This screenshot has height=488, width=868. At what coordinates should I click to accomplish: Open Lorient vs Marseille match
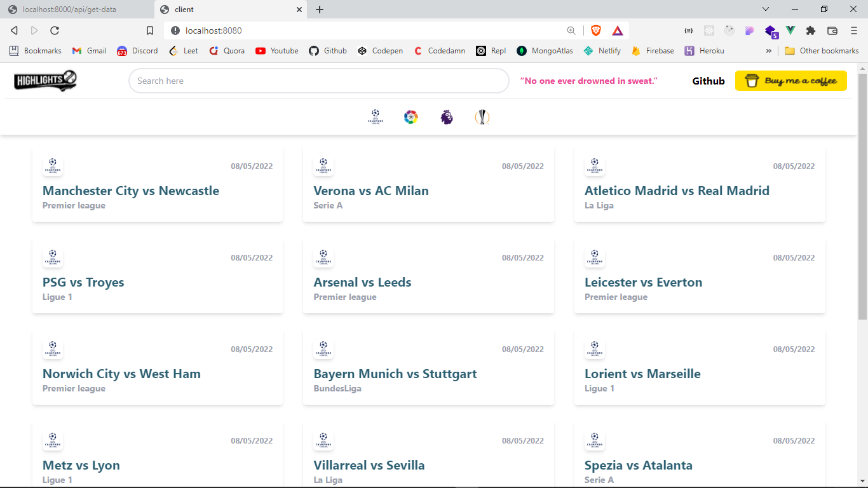700,367
